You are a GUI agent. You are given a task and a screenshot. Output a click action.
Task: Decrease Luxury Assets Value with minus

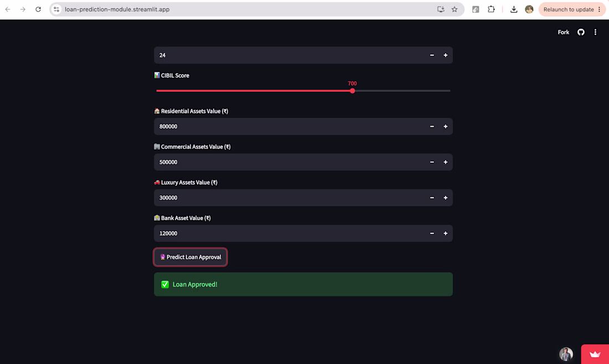(x=432, y=198)
